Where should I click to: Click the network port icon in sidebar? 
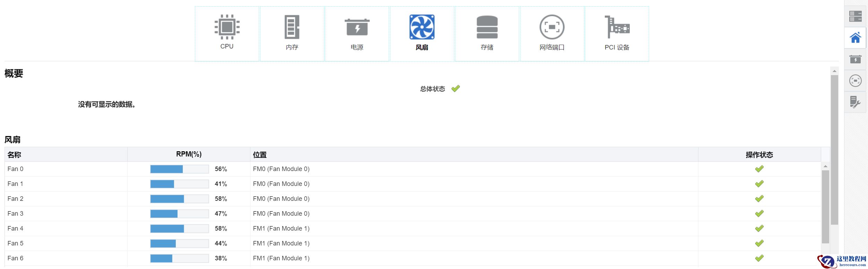[855, 81]
